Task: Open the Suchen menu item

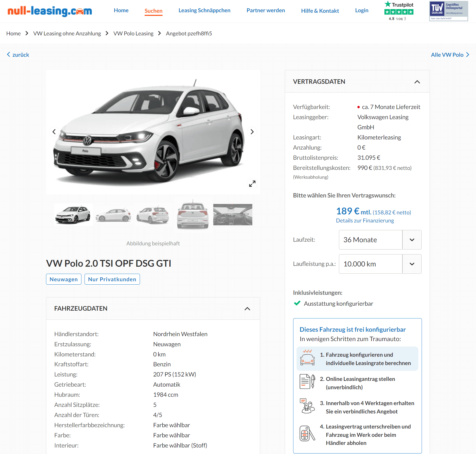Action: coord(153,11)
